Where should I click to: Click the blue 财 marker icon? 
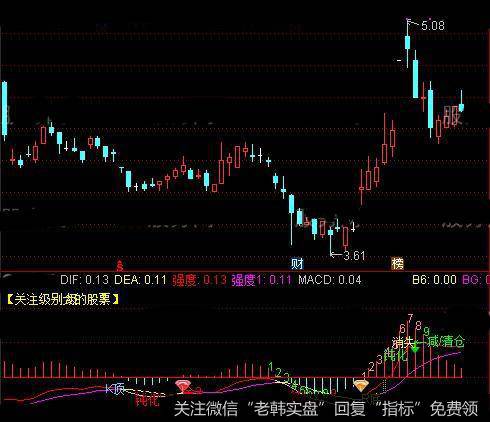point(297,264)
